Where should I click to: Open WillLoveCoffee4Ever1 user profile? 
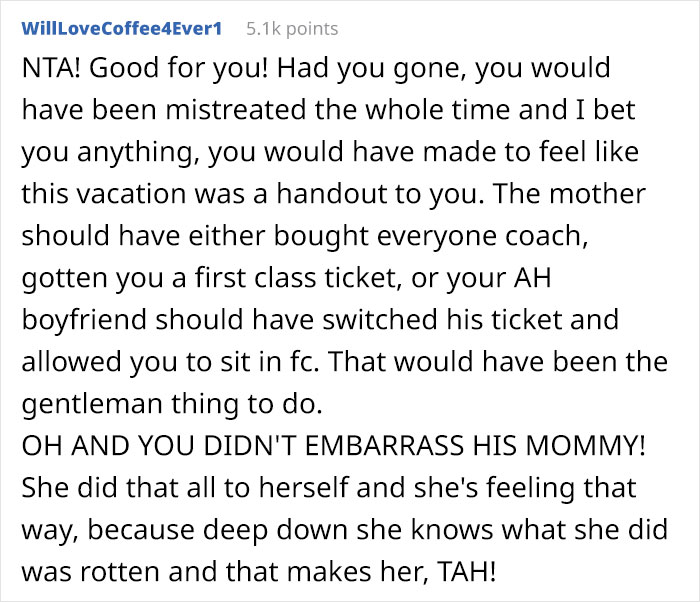click(x=121, y=29)
